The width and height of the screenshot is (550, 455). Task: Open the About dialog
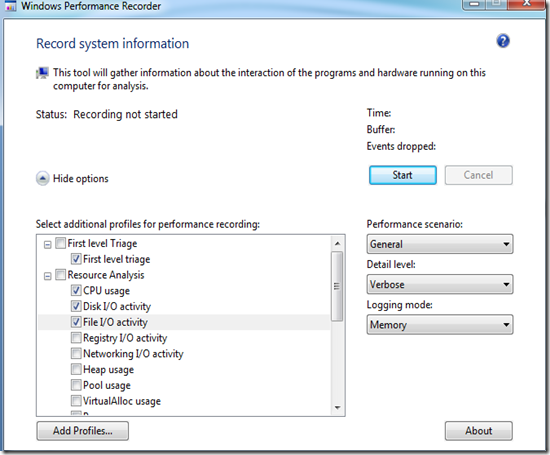(x=478, y=431)
